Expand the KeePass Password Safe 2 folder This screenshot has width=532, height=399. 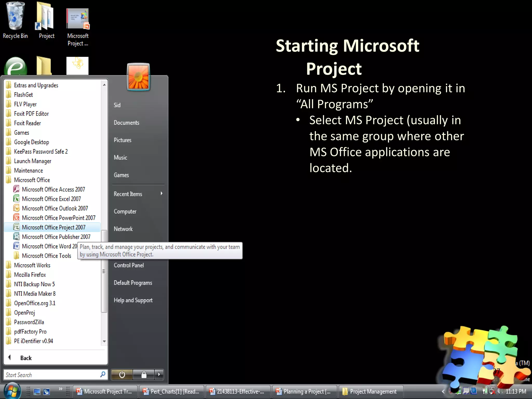tap(37, 152)
